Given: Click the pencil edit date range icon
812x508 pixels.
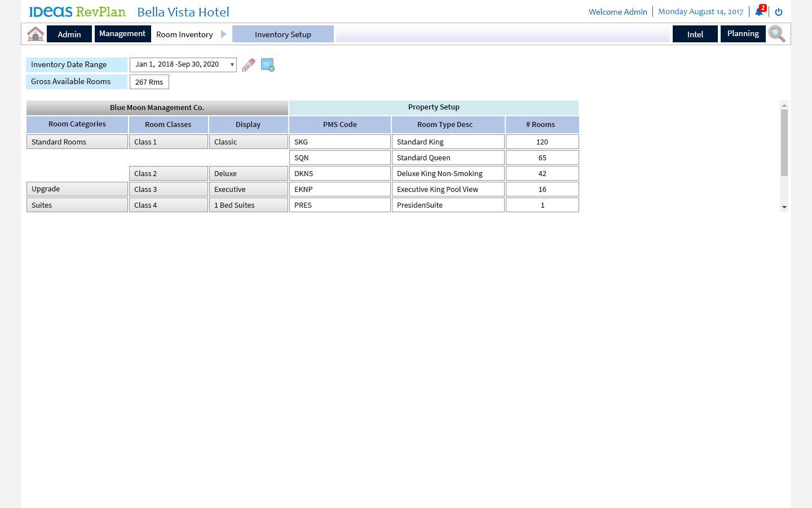Looking at the screenshot, I should tap(248, 65).
